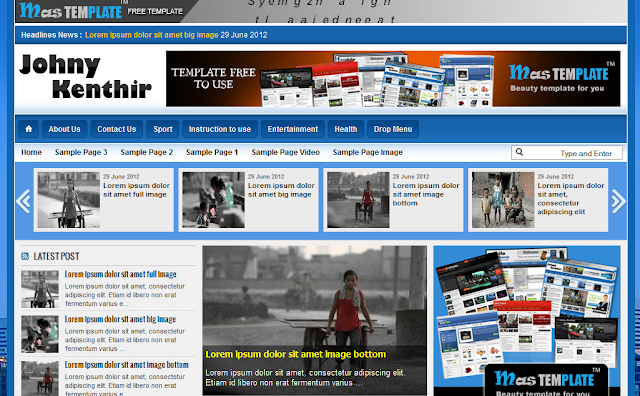
Task: Click carousel title 'Lorem ipsum dolor sit amet big image'
Action: (281, 190)
